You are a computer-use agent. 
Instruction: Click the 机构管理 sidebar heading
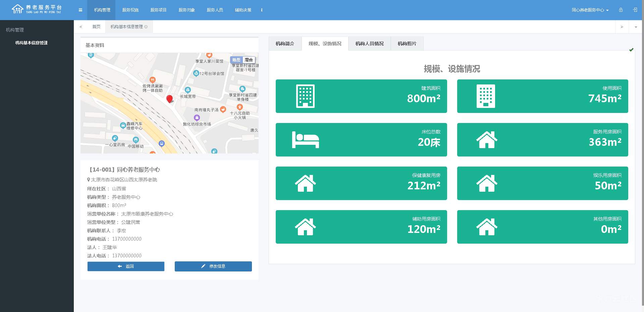pos(15,30)
